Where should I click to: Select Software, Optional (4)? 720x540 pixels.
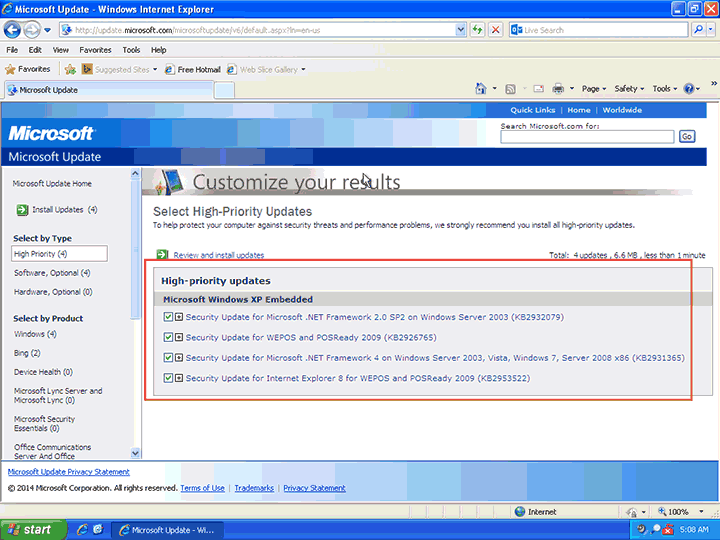pos(52,273)
